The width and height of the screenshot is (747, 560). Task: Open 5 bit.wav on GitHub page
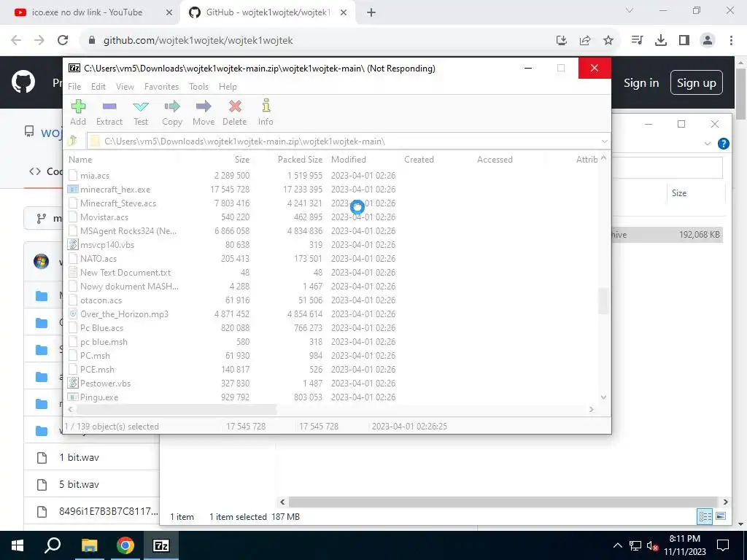coord(79,485)
